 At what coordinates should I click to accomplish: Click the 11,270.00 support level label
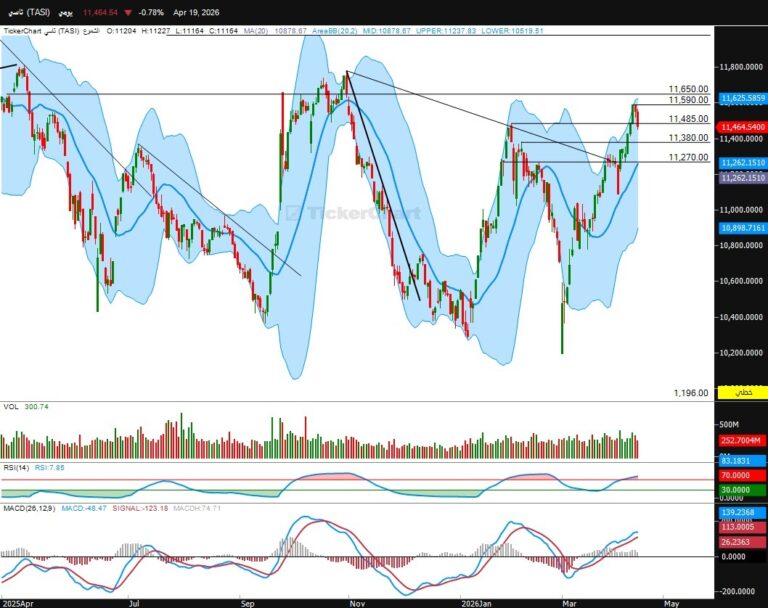(689, 157)
